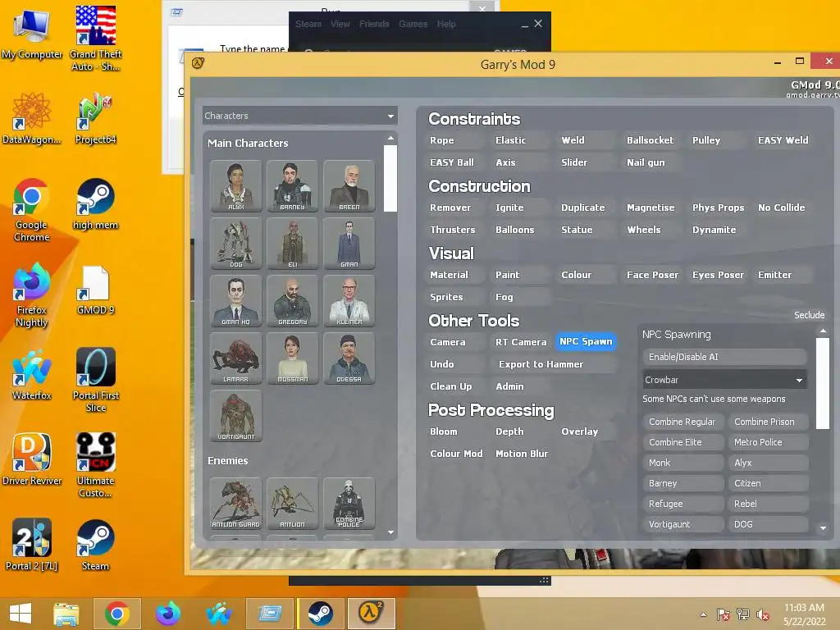Click the character list scrollbar thumb
Image resolution: width=840 pixels, height=630 pixels.
(x=390, y=178)
